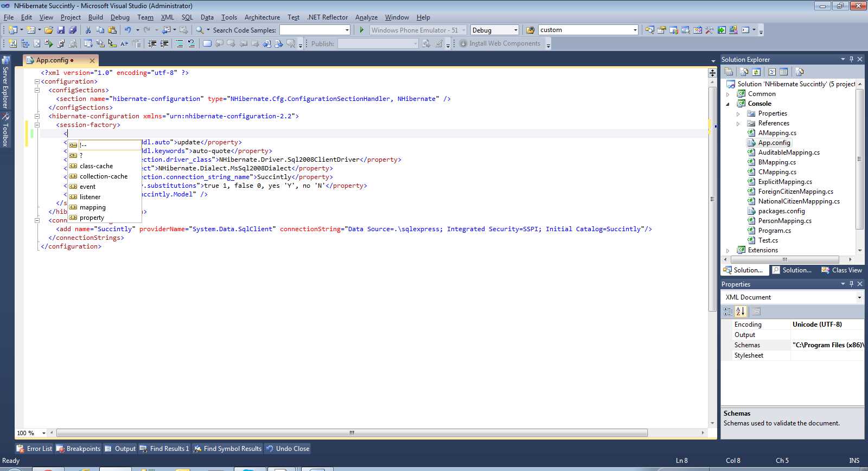Viewport: 868px width, 471px height.
Task: Open the .NET Reflector menu
Action: [328, 17]
